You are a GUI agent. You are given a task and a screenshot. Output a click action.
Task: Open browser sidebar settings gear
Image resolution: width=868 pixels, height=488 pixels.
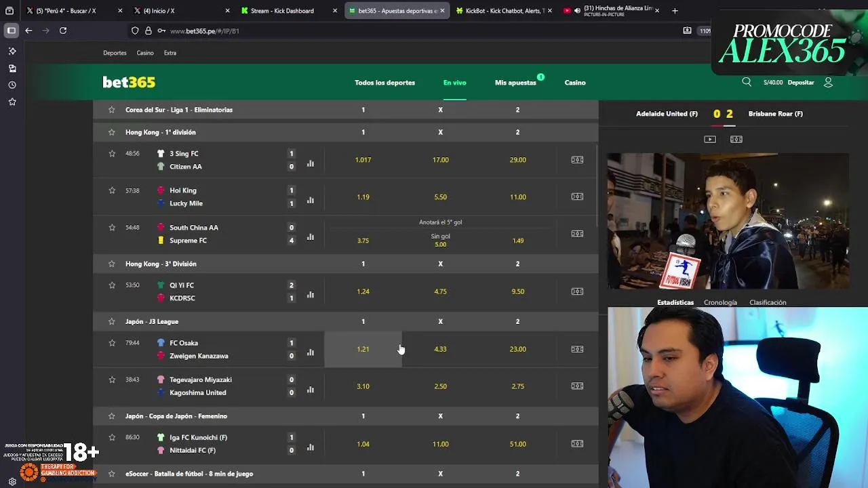[x=12, y=482]
